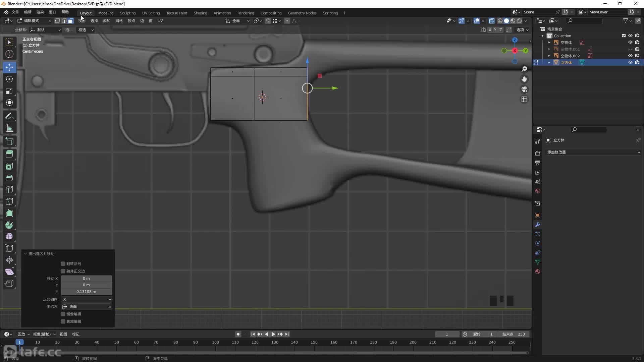The width and height of the screenshot is (644, 362).
Task: Check the 镜像编辑 checkbox
Action: [63, 314]
